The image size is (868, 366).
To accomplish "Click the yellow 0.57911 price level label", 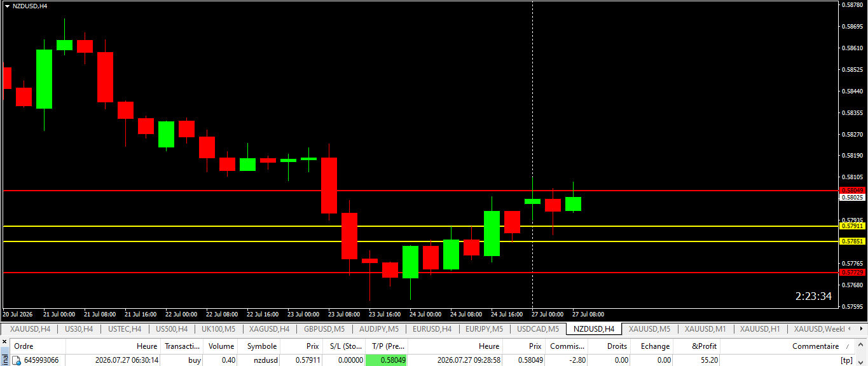I will click(x=852, y=226).
